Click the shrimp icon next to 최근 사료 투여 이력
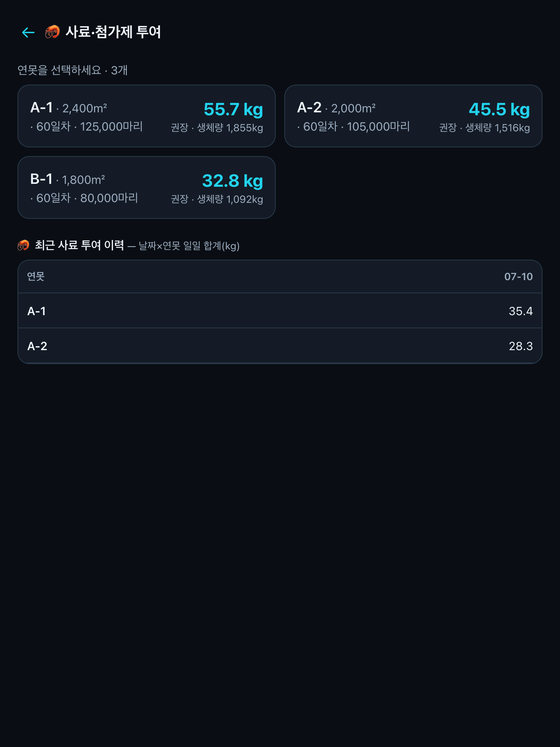 coord(23,245)
